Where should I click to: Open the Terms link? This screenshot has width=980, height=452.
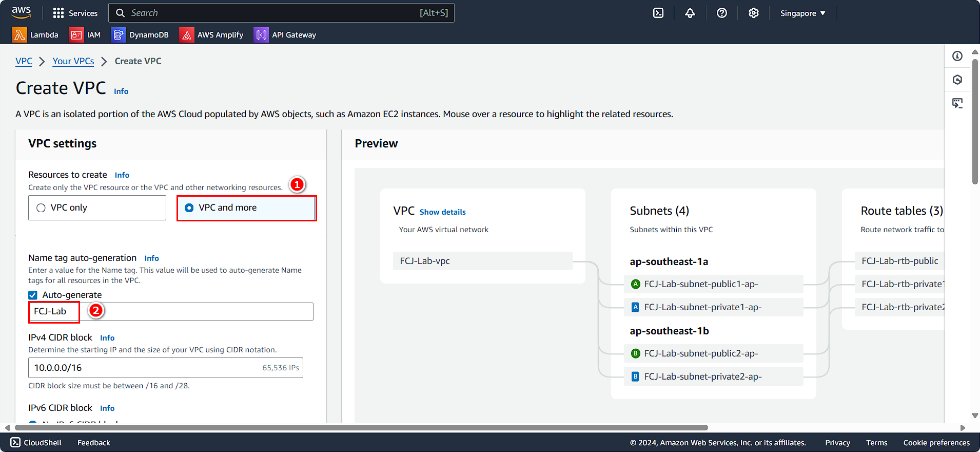click(x=876, y=443)
